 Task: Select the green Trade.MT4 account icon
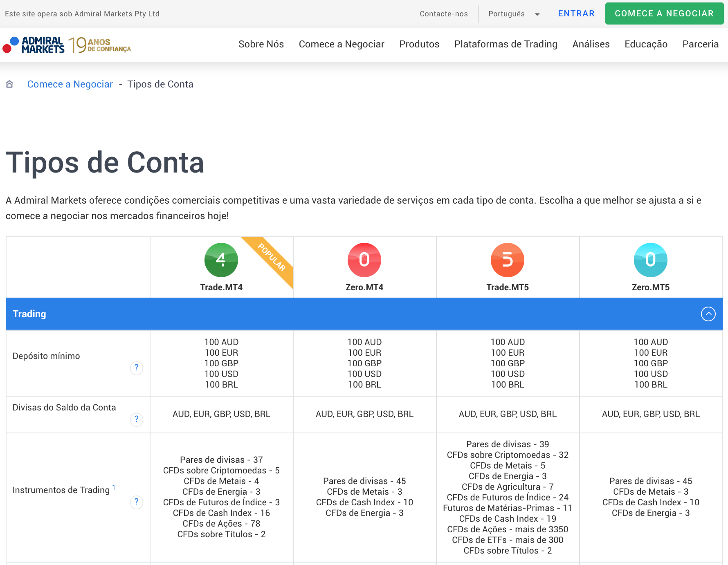(x=221, y=260)
